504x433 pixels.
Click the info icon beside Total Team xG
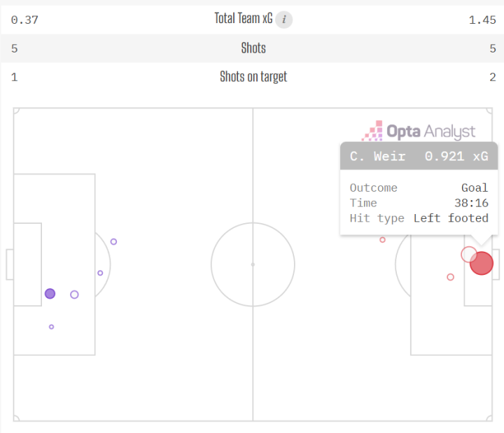[283, 20]
